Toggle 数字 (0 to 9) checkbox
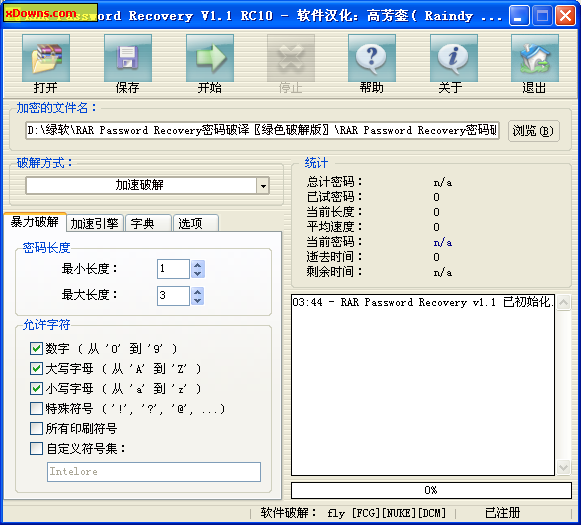The image size is (581, 525). point(36,348)
